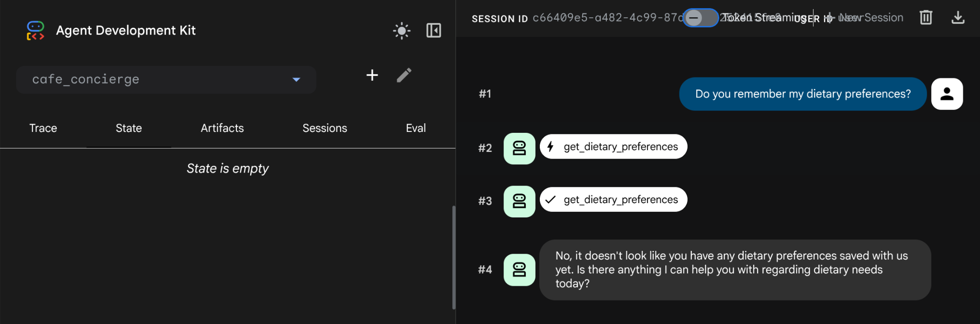The width and height of the screenshot is (980, 324).
Task: Click the user avatar icon
Action: pos(947,94)
